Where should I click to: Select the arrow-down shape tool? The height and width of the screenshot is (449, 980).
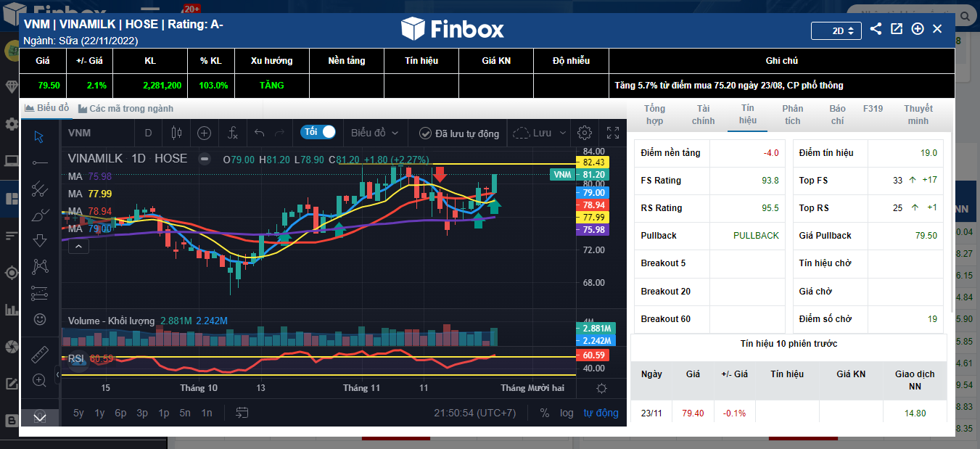pos(40,241)
